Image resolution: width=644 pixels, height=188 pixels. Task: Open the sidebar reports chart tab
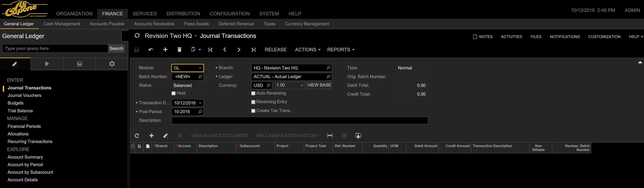pos(80,64)
